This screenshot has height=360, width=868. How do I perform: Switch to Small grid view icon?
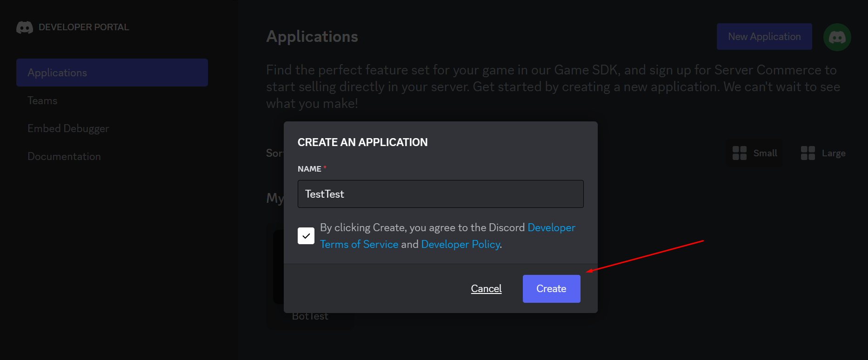[740, 153]
